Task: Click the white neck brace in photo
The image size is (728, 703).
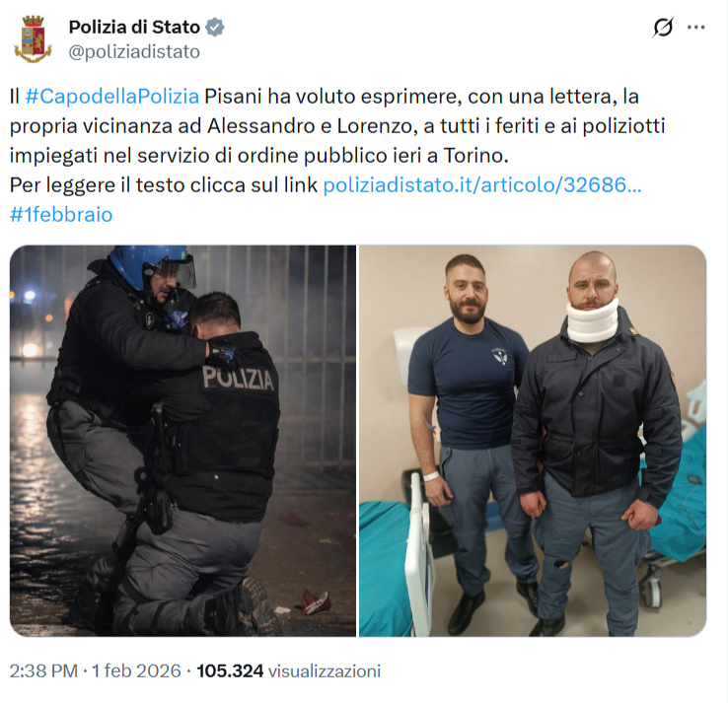Action: 593,321
